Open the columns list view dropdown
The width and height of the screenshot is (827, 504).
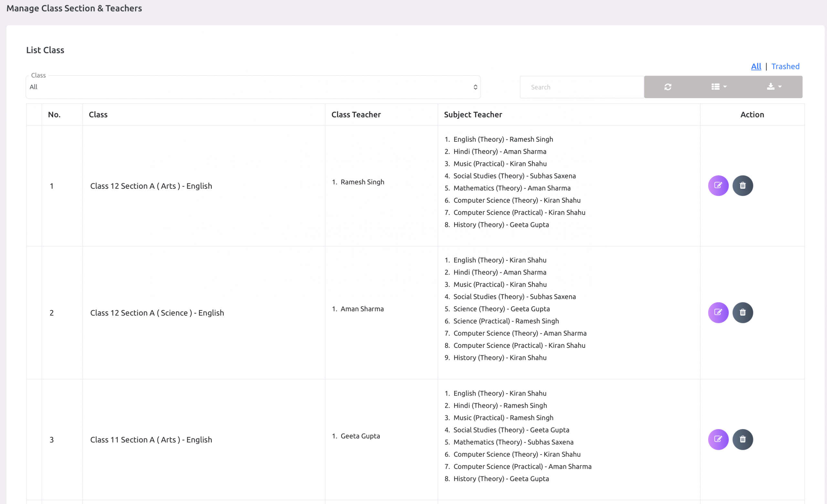click(718, 87)
